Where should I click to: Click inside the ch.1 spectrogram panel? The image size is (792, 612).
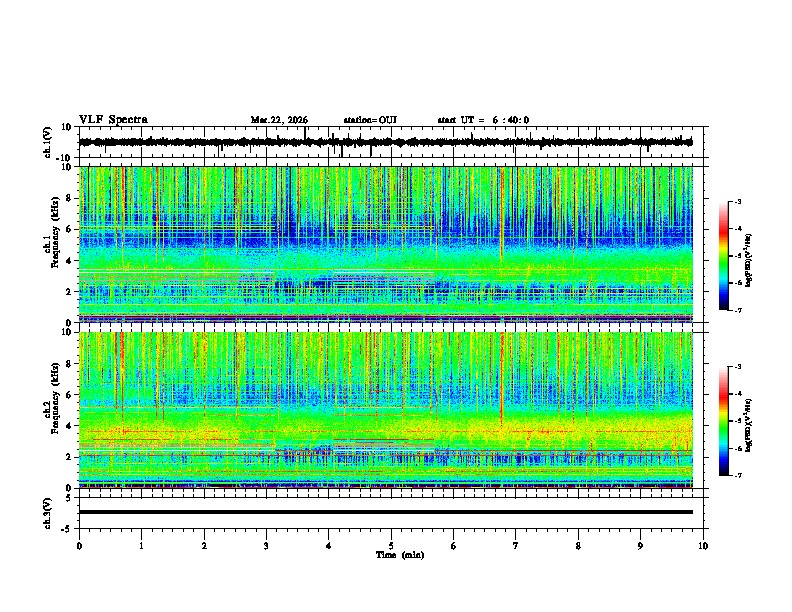386,244
